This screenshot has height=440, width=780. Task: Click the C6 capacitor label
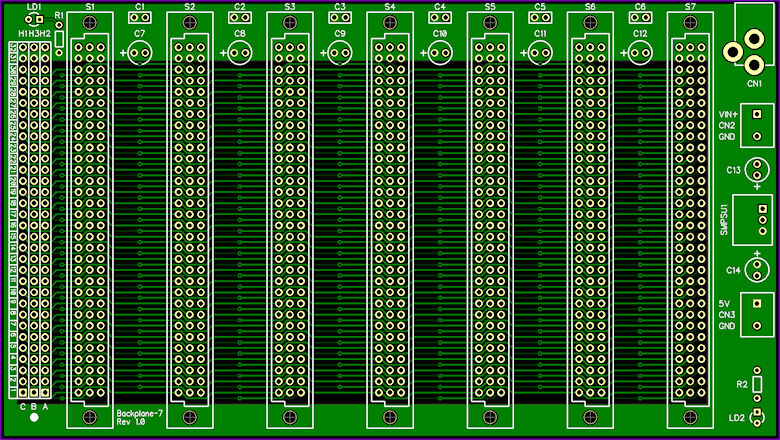(x=640, y=6)
